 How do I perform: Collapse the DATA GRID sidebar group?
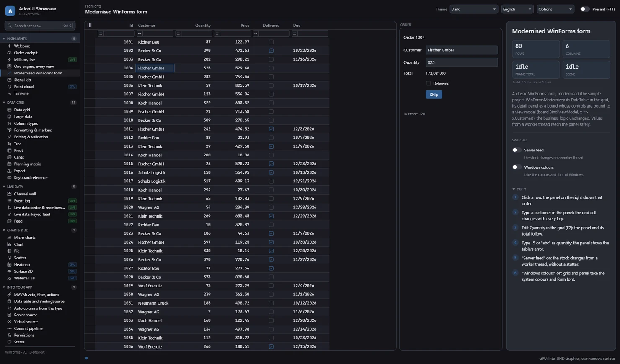(4, 103)
